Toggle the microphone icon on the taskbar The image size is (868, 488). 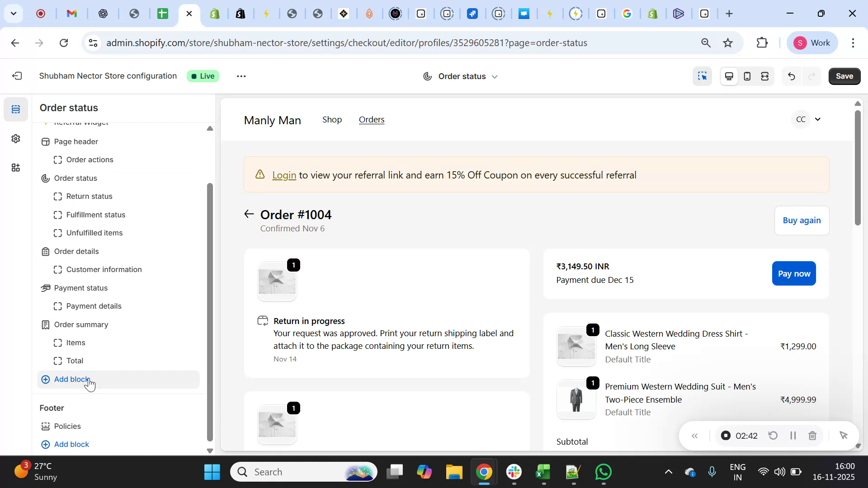click(712, 471)
